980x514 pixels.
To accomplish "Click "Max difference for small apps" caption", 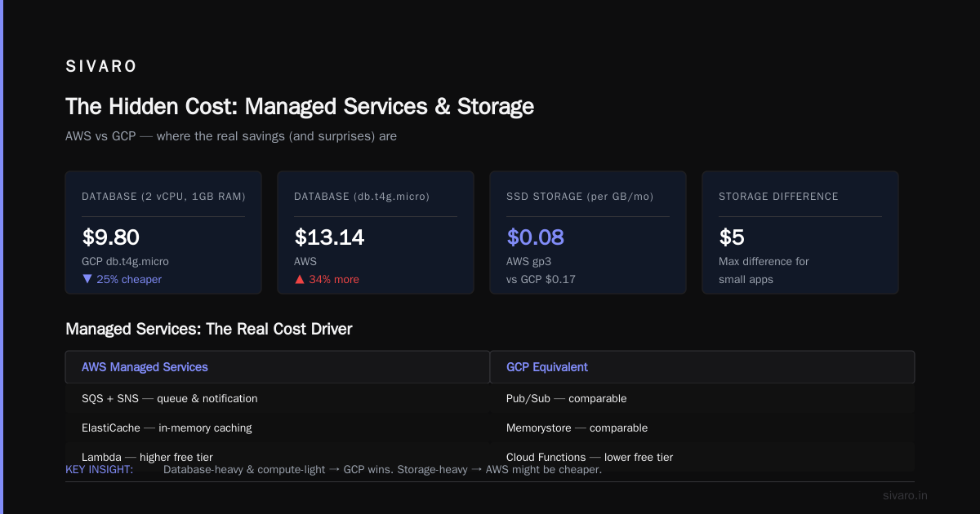I will [764, 270].
